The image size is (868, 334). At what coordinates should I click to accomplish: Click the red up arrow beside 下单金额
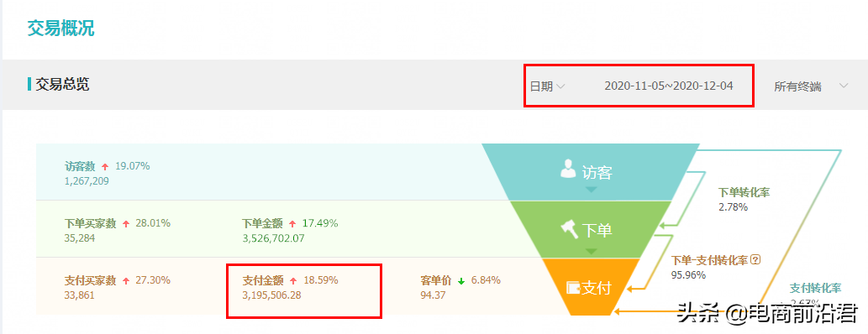pos(292,224)
